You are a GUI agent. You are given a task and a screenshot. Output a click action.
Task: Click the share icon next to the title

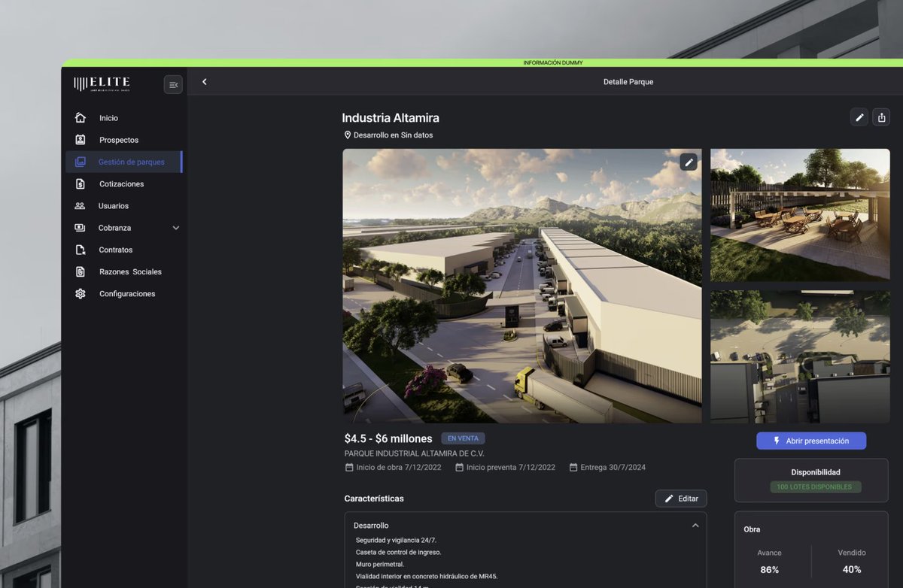coord(881,117)
